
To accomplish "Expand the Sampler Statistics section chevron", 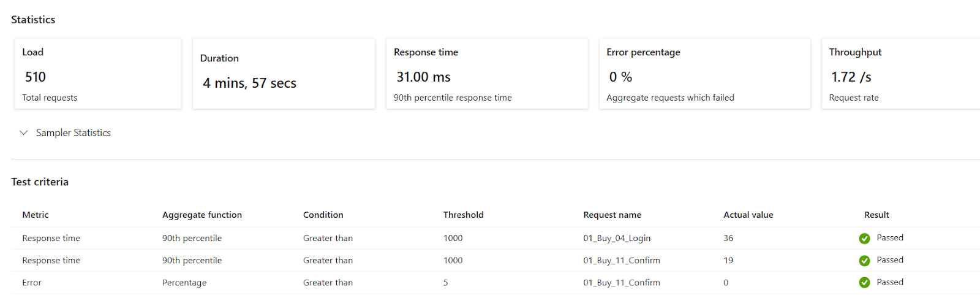I will pos(24,132).
